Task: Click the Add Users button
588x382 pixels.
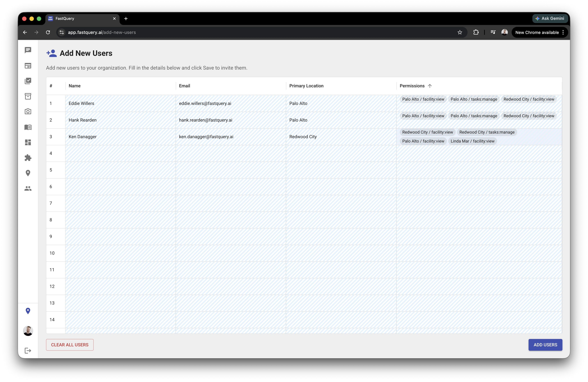Action: pyautogui.click(x=545, y=345)
